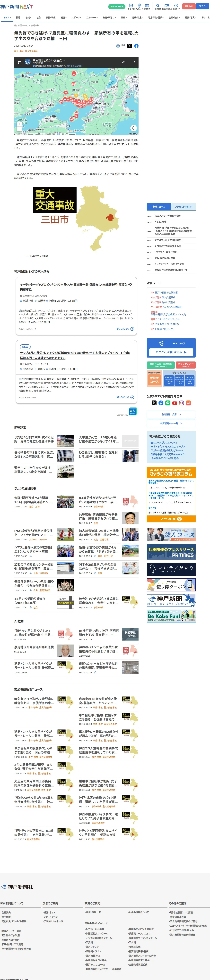Open the 総合ガイド question icon
The width and height of the screenshot is (210, 980).
tap(176, 7)
